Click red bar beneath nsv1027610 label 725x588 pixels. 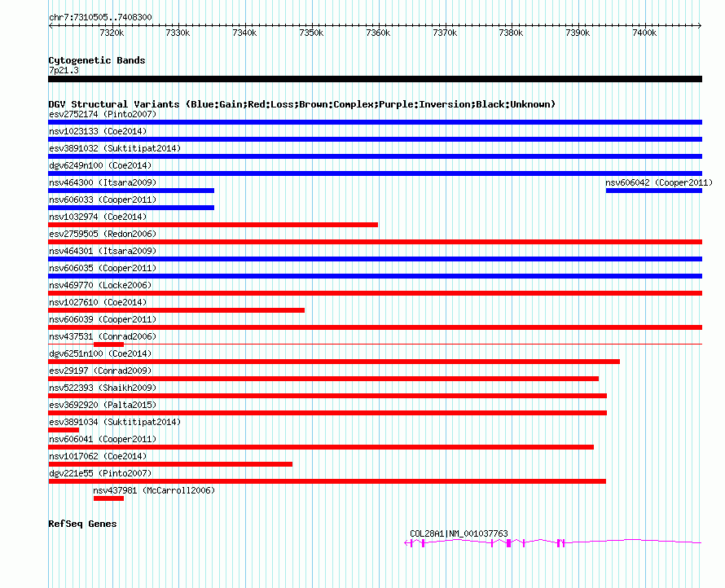(177, 310)
